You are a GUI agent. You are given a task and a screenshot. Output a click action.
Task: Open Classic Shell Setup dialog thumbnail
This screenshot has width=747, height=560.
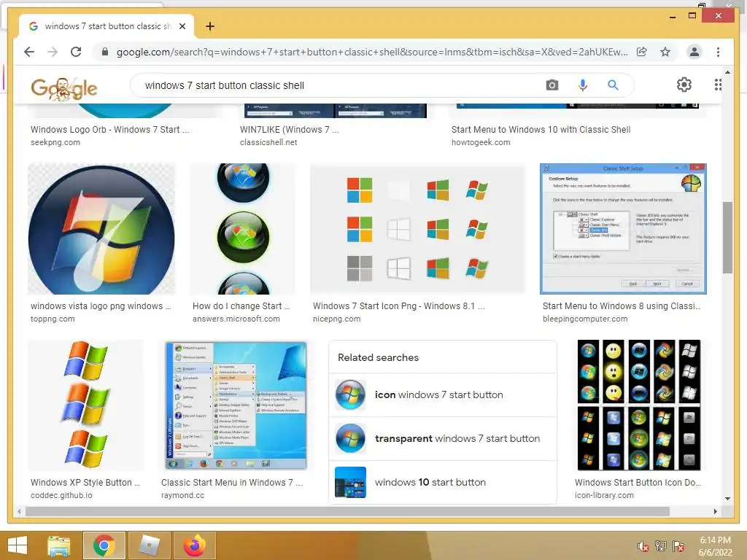[623, 229]
